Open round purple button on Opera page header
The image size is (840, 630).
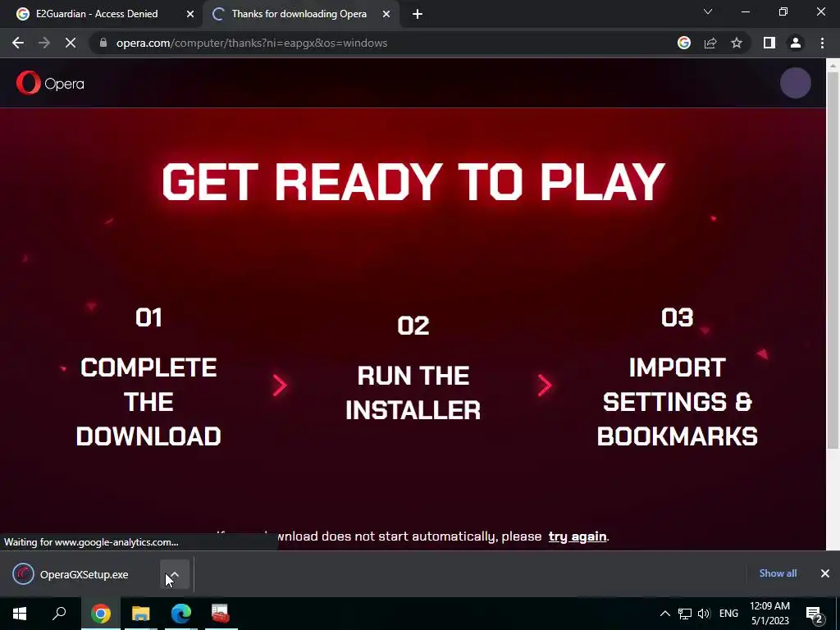coord(796,83)
